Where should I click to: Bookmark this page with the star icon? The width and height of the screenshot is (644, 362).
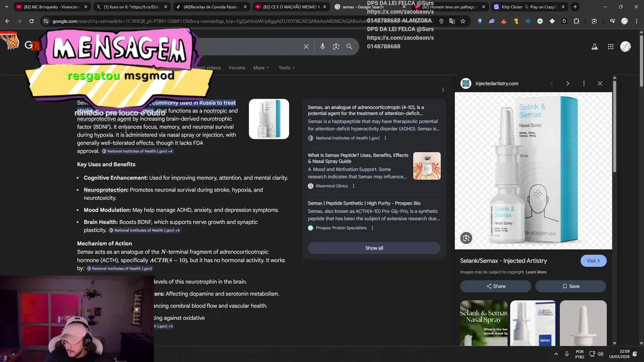(463, 21)
